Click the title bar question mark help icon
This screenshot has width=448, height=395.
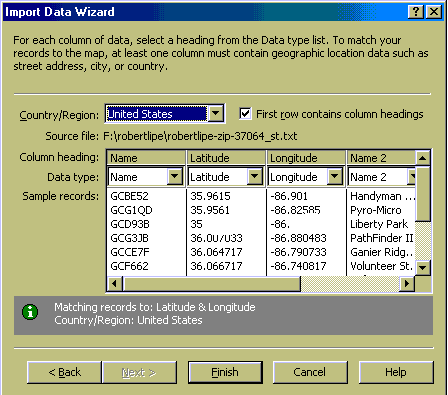[x=416, y=12]
